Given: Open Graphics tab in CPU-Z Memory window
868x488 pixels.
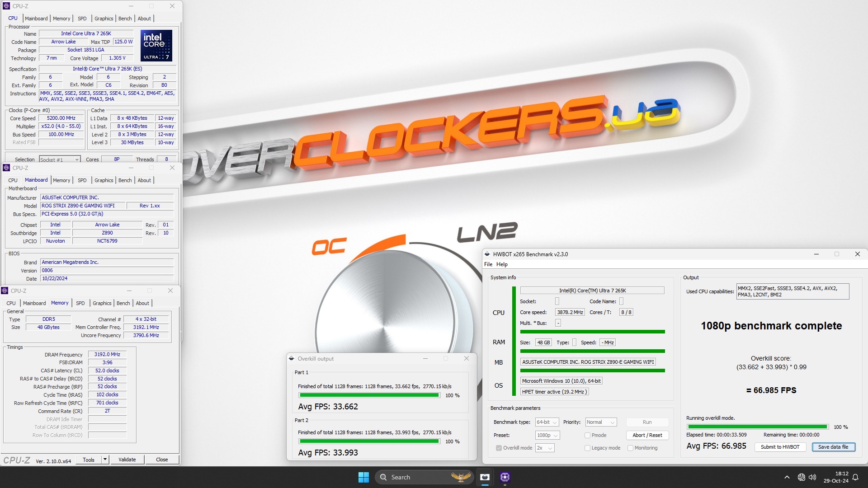Looking at the screenshot, I should 102,303.
